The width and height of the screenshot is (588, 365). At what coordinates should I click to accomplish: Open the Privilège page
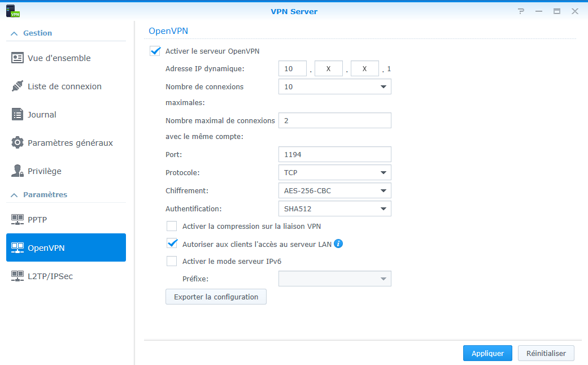pos(66,171)
